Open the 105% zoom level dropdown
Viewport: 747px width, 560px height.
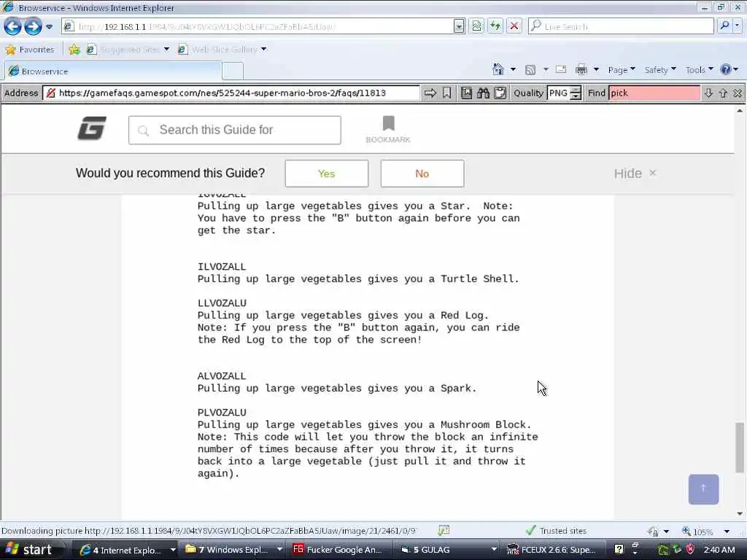(727, 532)
